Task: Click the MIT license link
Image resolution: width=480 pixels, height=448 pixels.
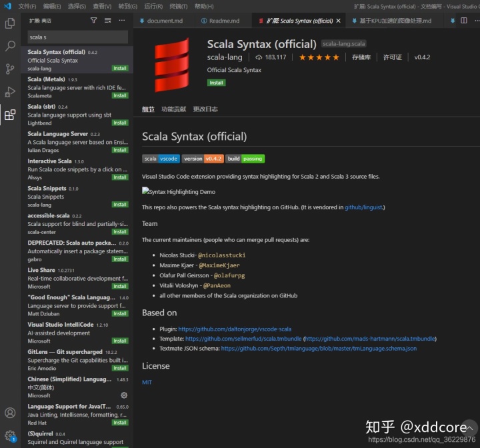Action: pyautogui.click(x=147, y=382)
